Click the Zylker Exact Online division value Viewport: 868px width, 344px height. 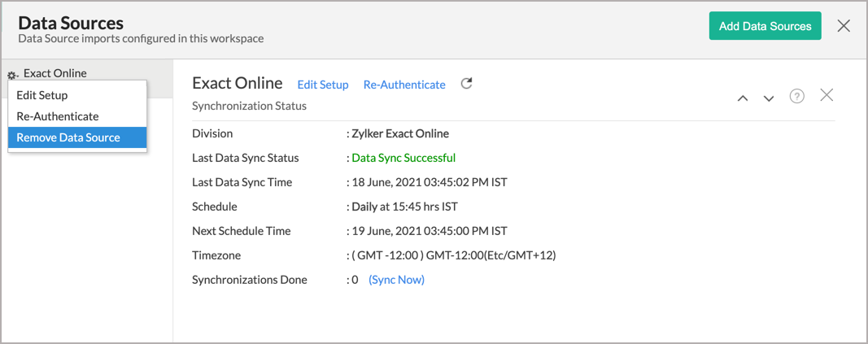click(x=400, y=133)
